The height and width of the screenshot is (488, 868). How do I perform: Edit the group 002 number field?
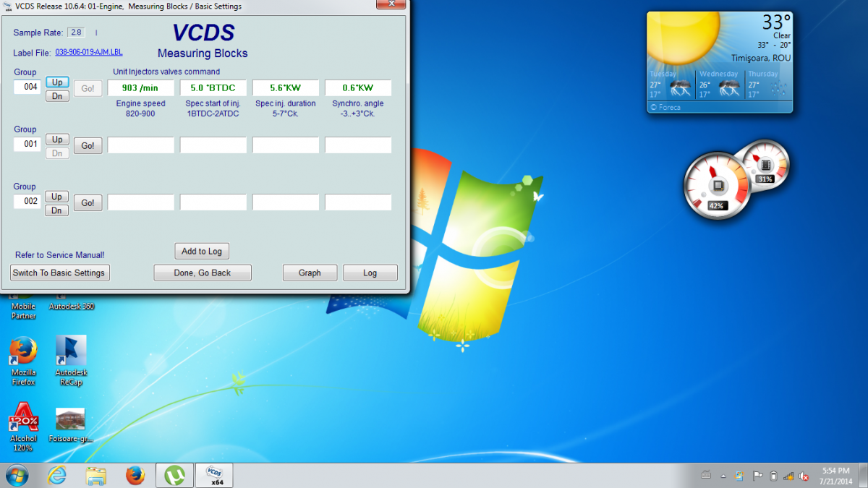point(28,202)
